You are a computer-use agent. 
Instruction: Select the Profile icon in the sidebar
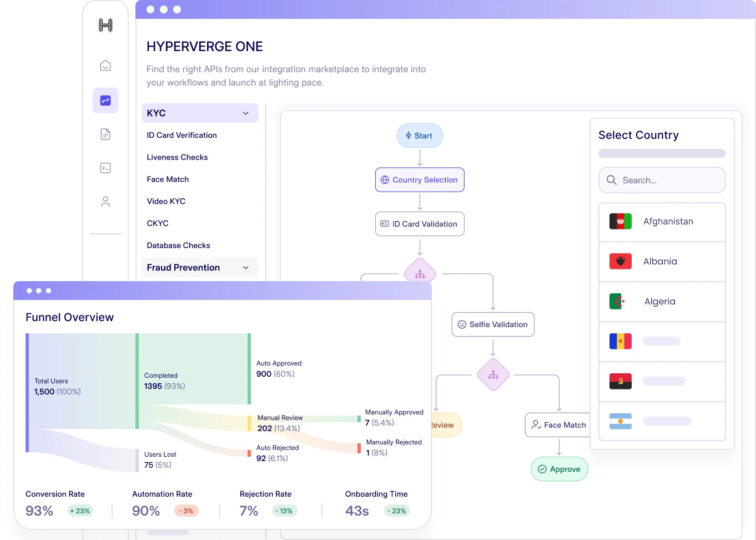click(x=105, y=201)
